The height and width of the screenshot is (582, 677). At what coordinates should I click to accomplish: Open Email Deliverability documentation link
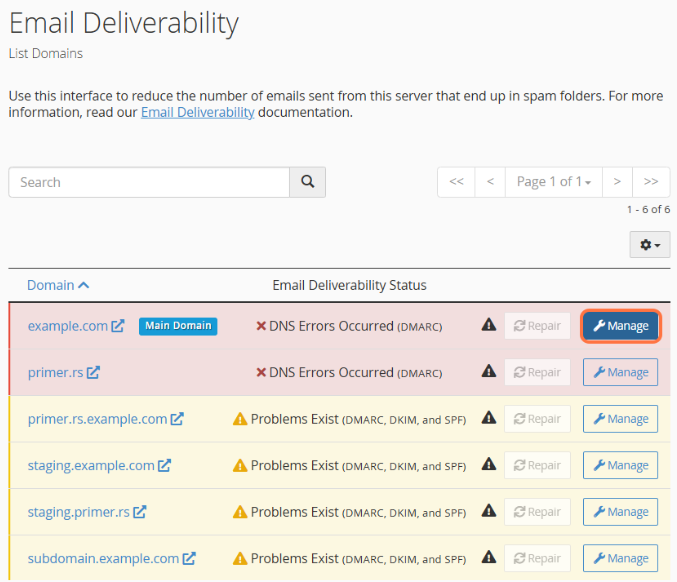click(197, 112)
